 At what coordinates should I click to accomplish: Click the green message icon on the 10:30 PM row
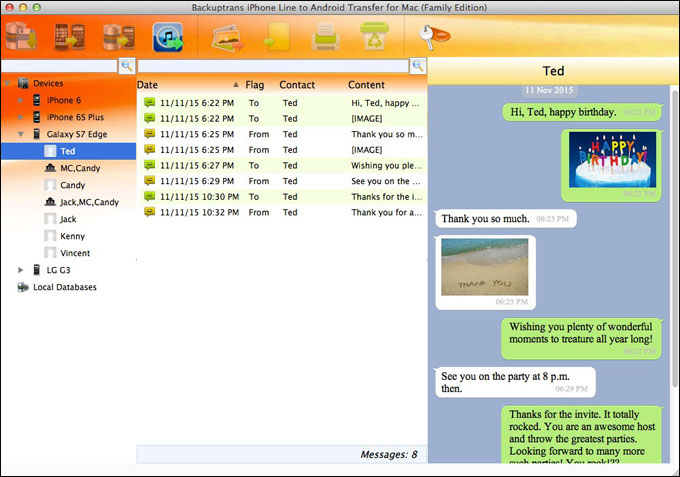pos(149,196)
